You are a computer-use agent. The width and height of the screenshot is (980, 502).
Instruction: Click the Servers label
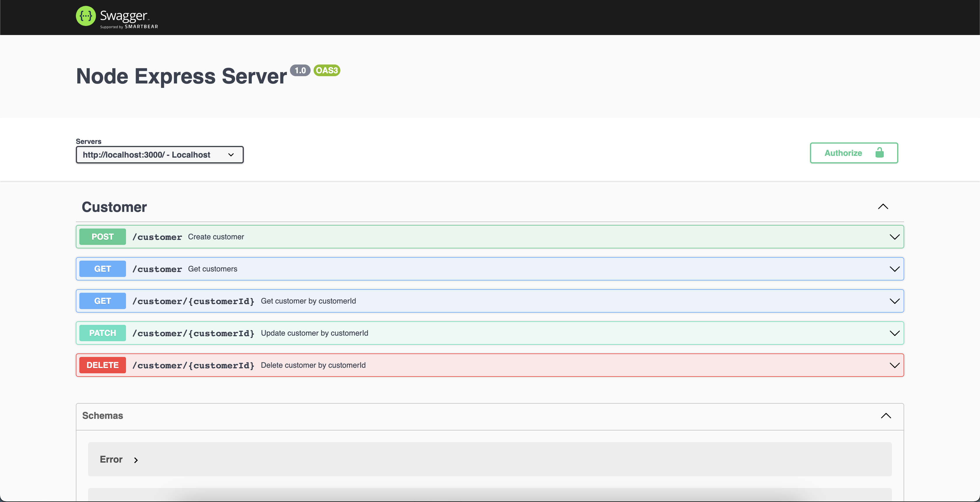point(89,141)
